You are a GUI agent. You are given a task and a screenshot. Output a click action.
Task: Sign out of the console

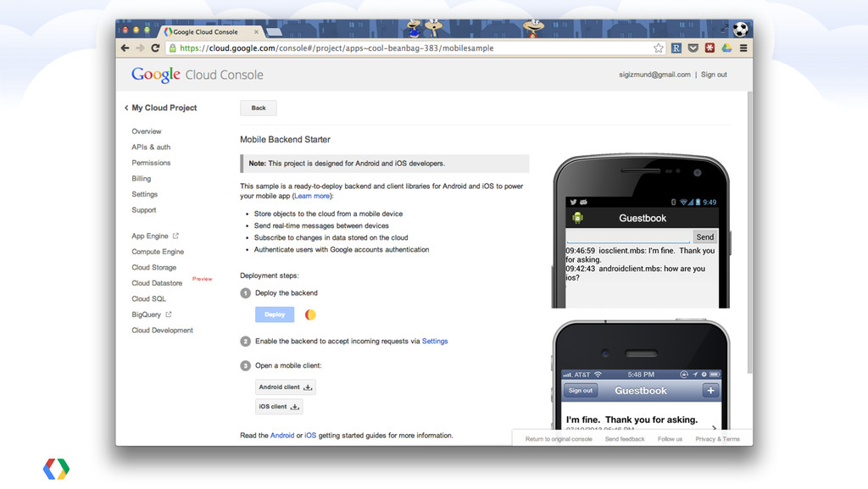pyautogui.click(x=714, y=75)
